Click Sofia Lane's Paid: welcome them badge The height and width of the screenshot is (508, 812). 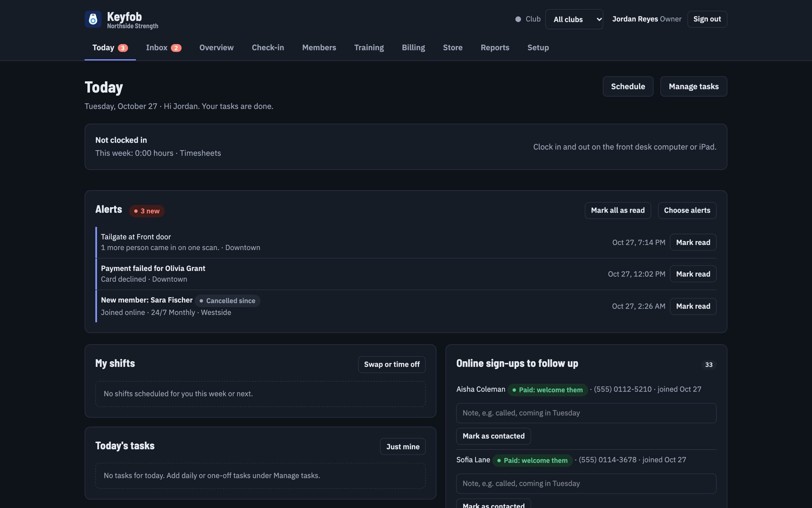(533, 461)
